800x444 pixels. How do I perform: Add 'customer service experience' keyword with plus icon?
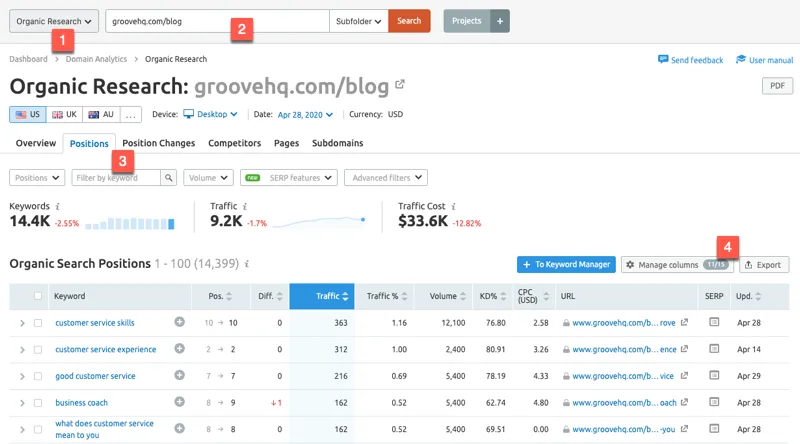180,349
